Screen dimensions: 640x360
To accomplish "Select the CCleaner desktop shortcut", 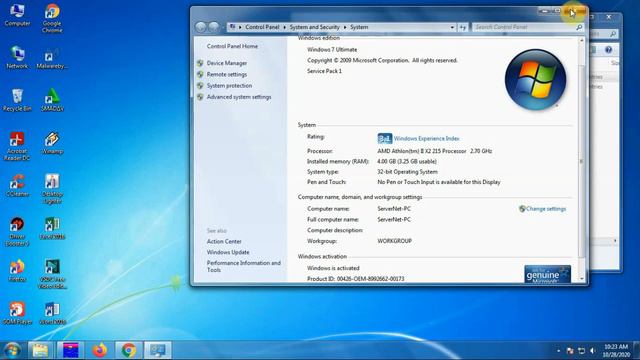I will tap(17, 186).
